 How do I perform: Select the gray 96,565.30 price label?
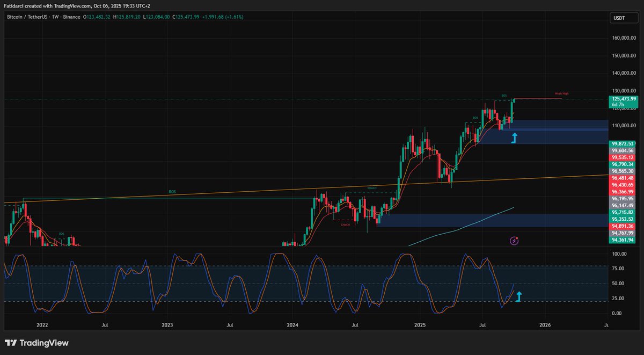point(623,171)
